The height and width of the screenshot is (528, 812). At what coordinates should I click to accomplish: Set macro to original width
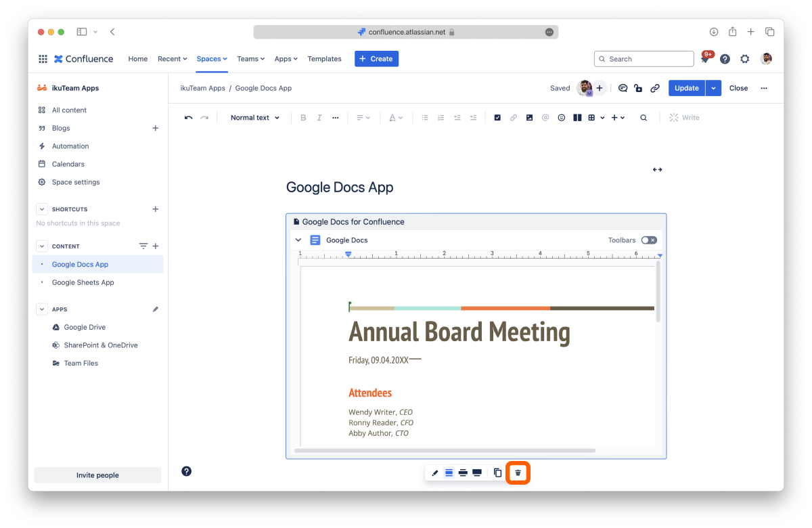(x=449, y=472)
